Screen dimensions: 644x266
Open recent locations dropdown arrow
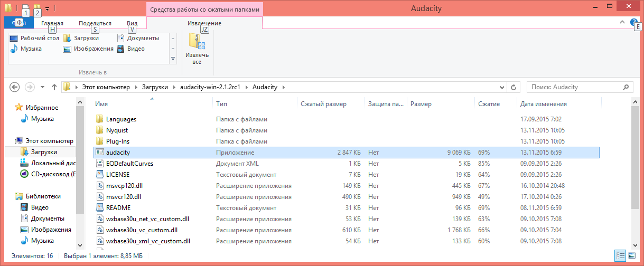point(42,87)
